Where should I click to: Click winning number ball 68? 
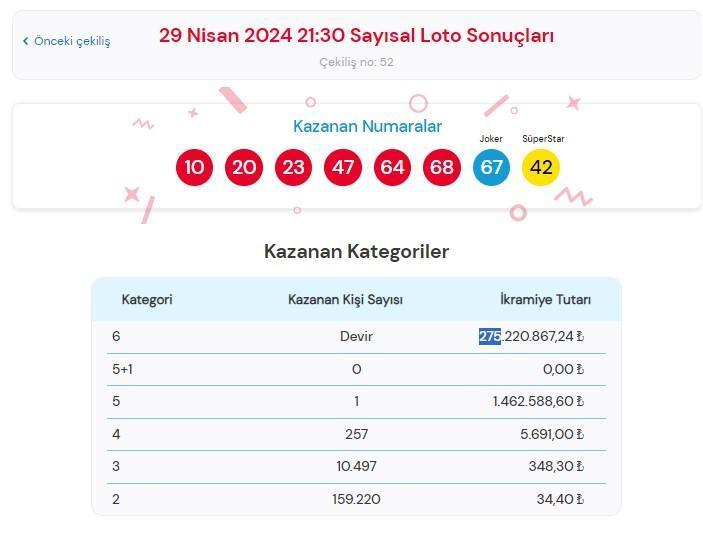click(x=442, y=167)
